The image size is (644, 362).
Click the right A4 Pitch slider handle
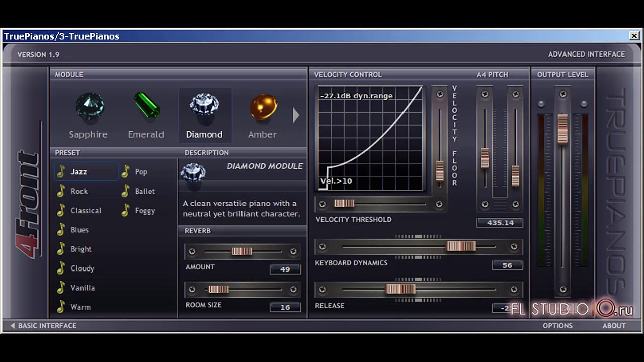515,176
